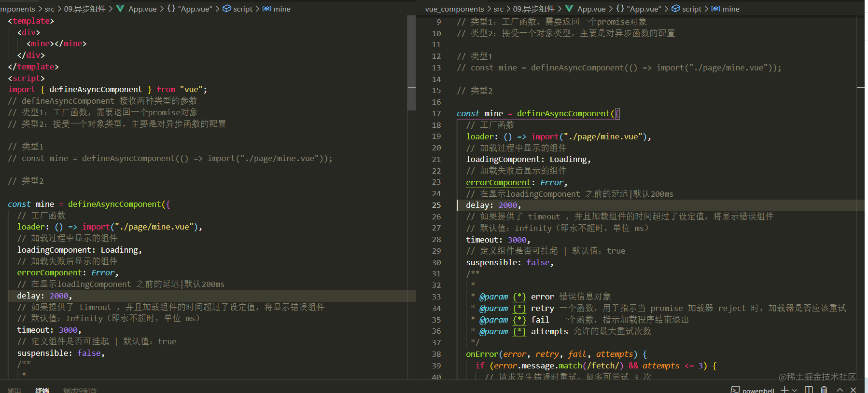Viewport: 868px width, 393px height.
Task: Click 'if (error.message.match(/fetch/)' line
Action: 596,366
